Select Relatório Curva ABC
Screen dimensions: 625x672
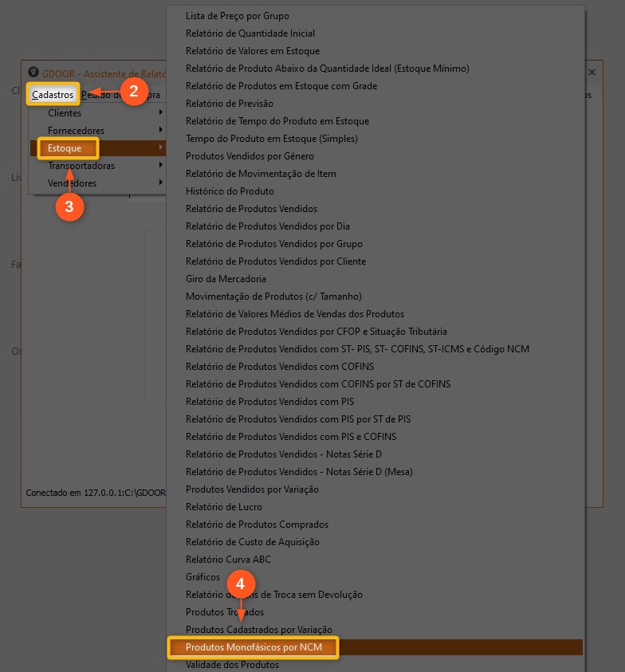click(x=228, y=560)
